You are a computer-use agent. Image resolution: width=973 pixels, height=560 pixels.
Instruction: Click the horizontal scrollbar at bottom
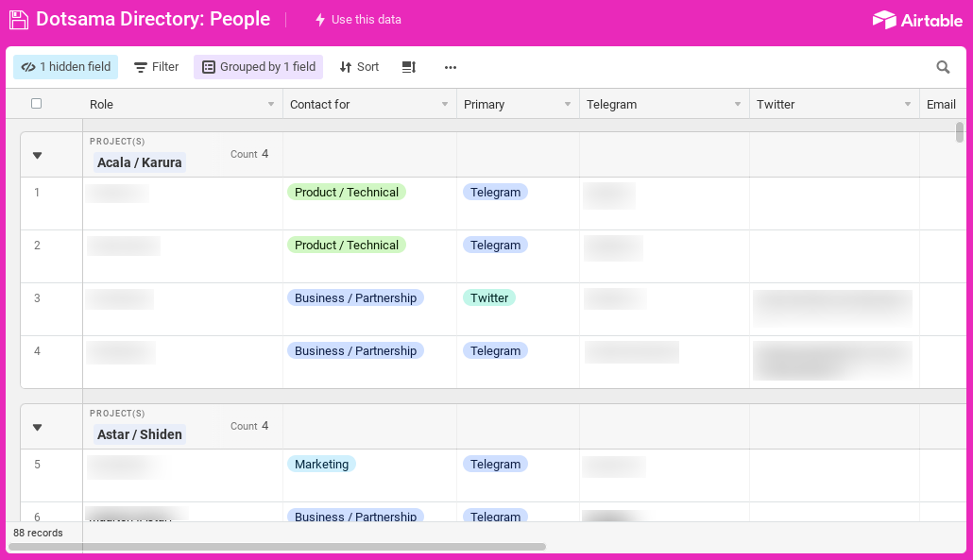point(277,547)
